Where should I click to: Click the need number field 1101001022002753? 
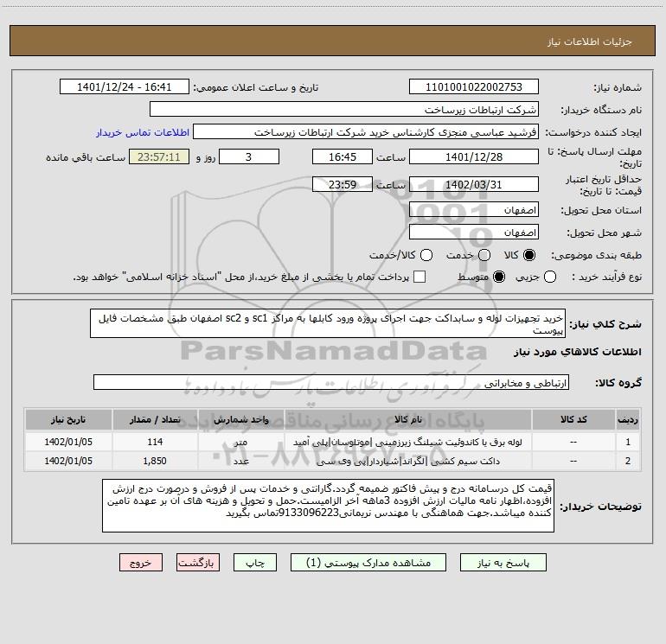[x=474, y=86]
